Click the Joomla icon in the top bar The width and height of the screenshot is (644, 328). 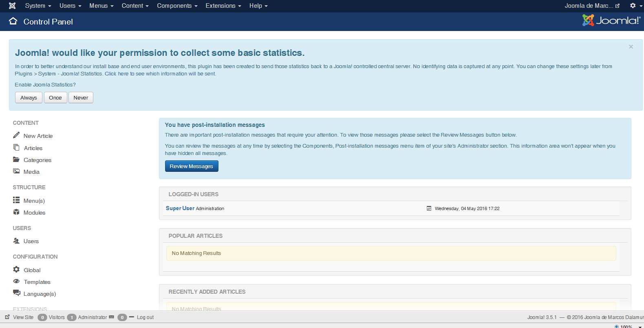[x=12, y=6]
